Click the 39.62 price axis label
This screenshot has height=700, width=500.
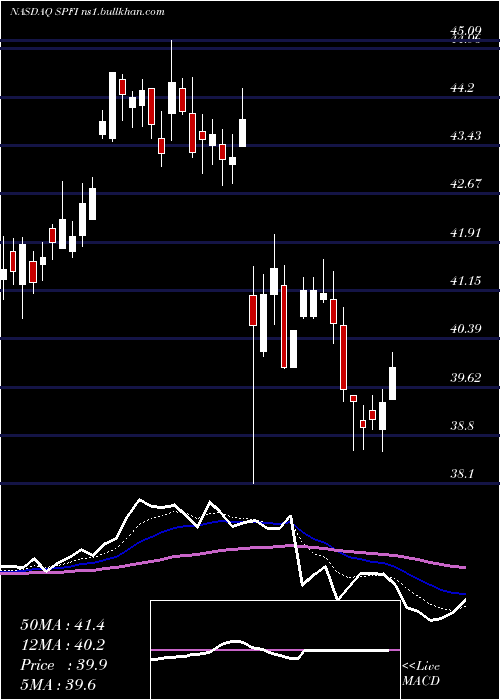466,378
